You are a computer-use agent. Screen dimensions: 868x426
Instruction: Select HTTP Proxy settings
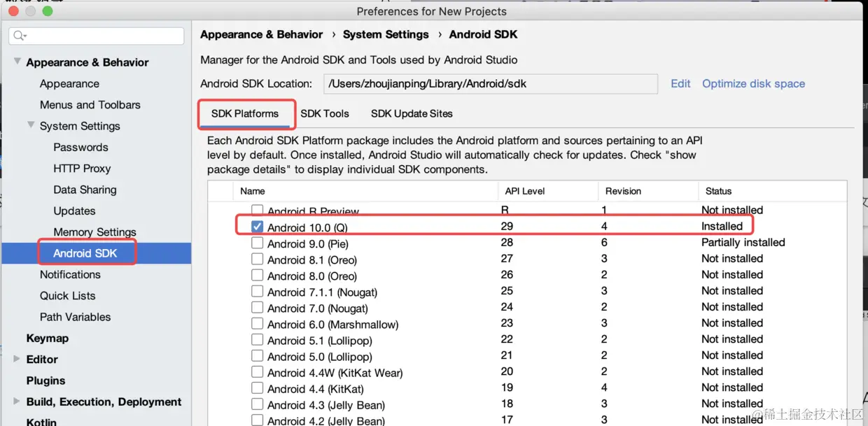click(x=82, y=168)
